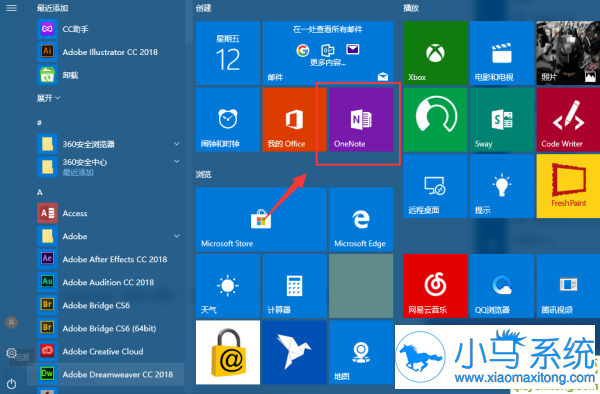Click the A letter group header

(39, 192)
